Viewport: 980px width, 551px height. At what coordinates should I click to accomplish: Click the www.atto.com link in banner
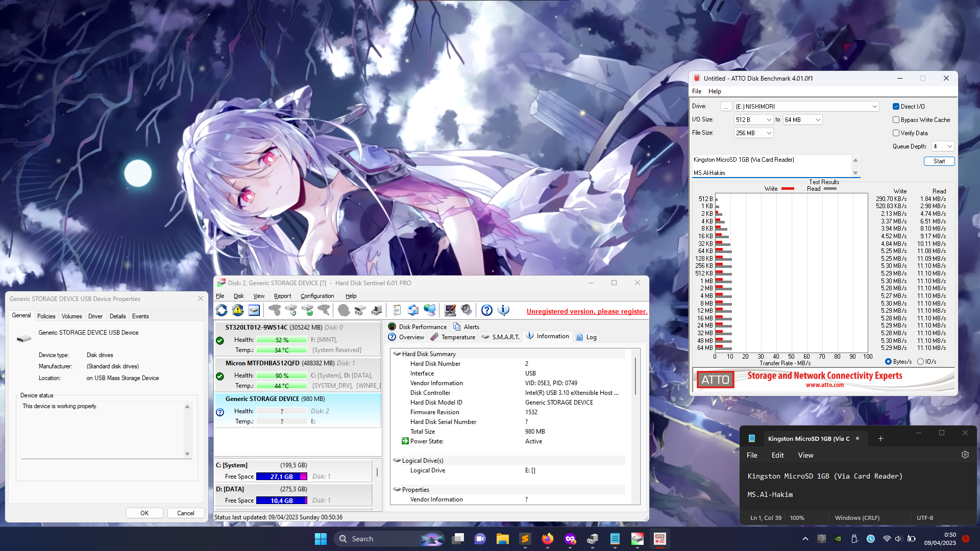825,385
